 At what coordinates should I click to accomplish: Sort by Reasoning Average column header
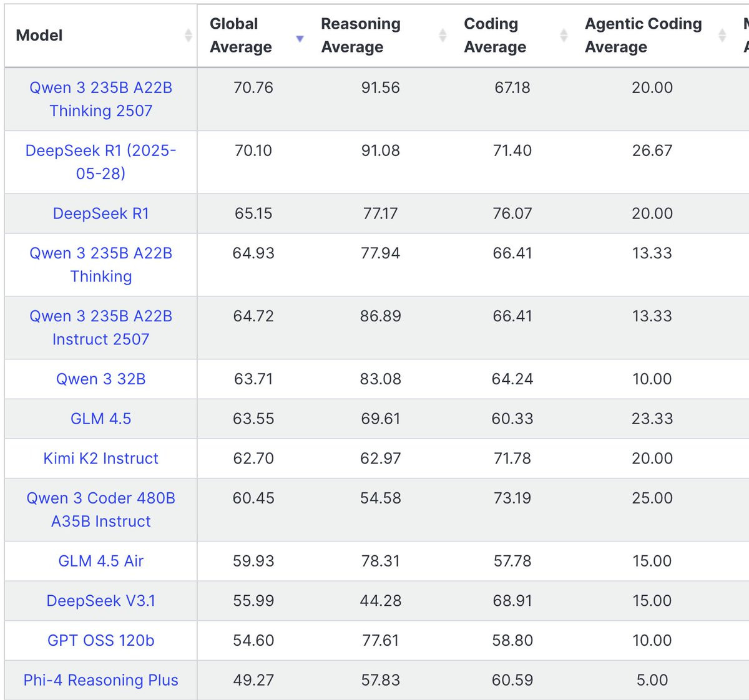(361, 36)
